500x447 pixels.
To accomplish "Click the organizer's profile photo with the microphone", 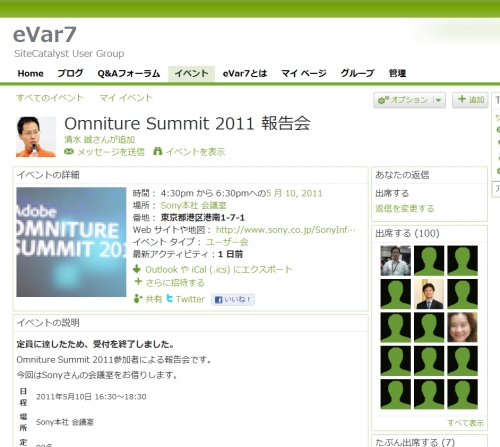I will click(36, 137).
